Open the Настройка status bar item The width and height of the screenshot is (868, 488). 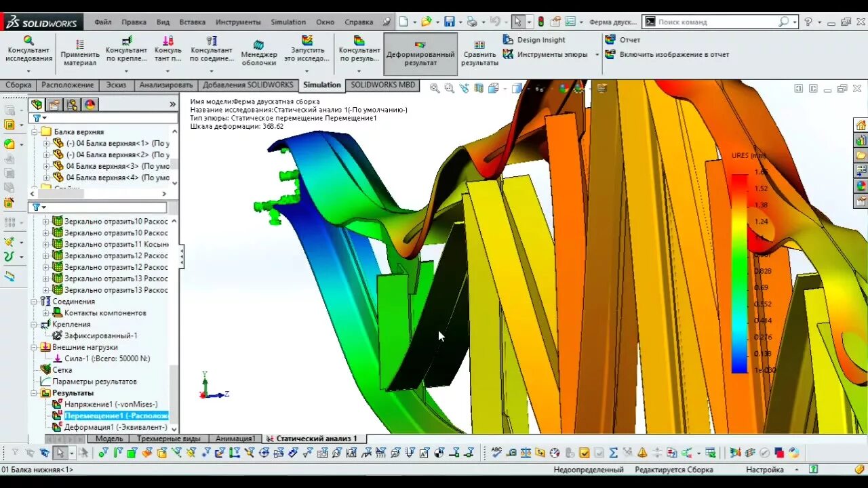(x=765, y=469)
